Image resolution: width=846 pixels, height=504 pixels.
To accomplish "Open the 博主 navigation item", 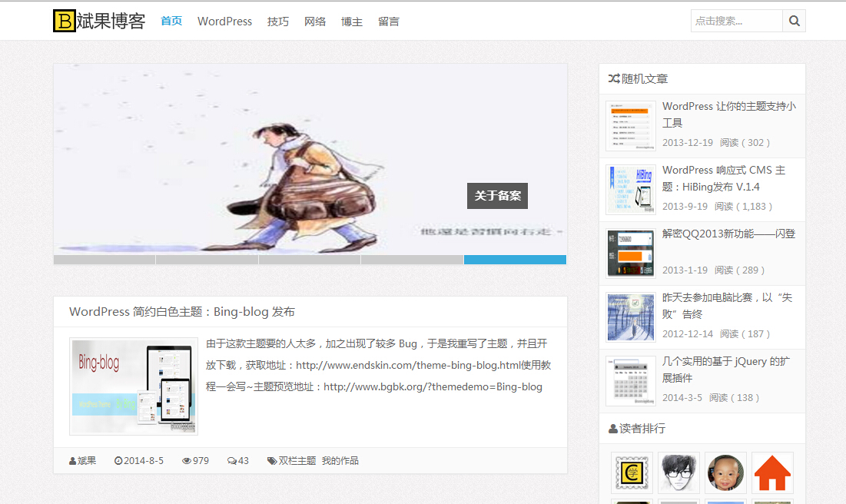I will (352, 22).
